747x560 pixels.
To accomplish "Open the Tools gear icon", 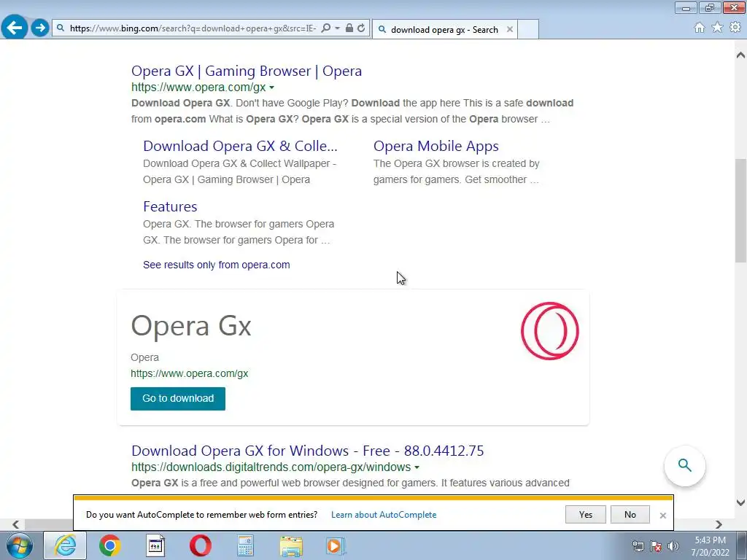I will [735, 28].
